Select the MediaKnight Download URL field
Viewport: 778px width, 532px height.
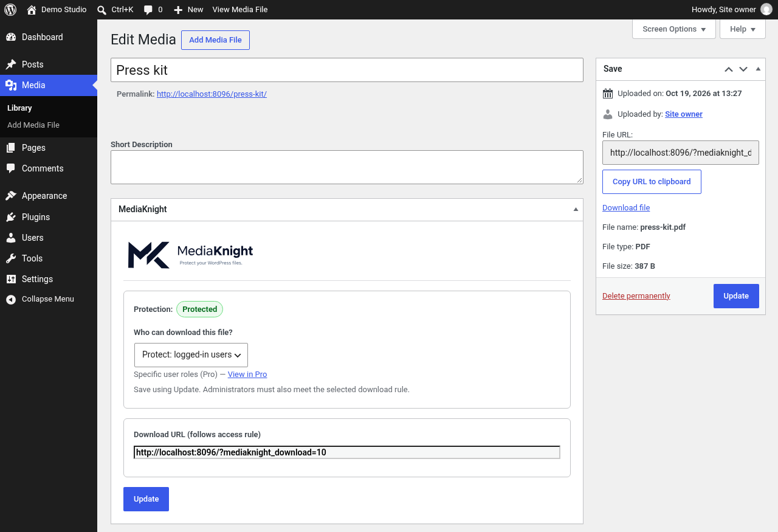click(x=346, y=452)
